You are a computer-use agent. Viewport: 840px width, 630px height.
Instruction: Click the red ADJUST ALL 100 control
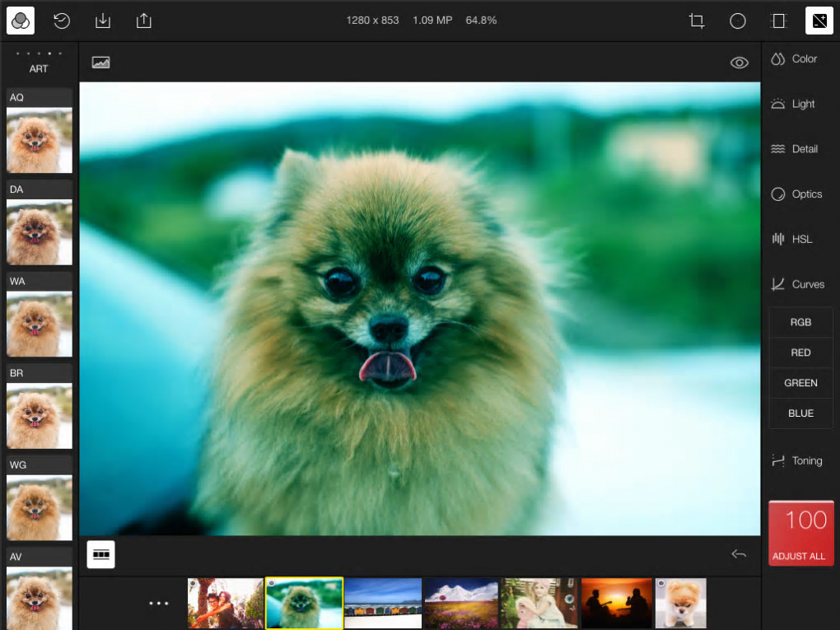point(801,533)
